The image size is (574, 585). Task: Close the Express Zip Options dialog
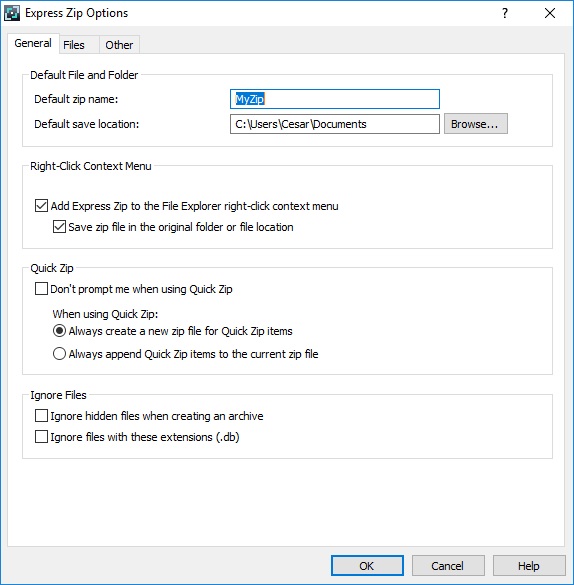pos(550,13)
